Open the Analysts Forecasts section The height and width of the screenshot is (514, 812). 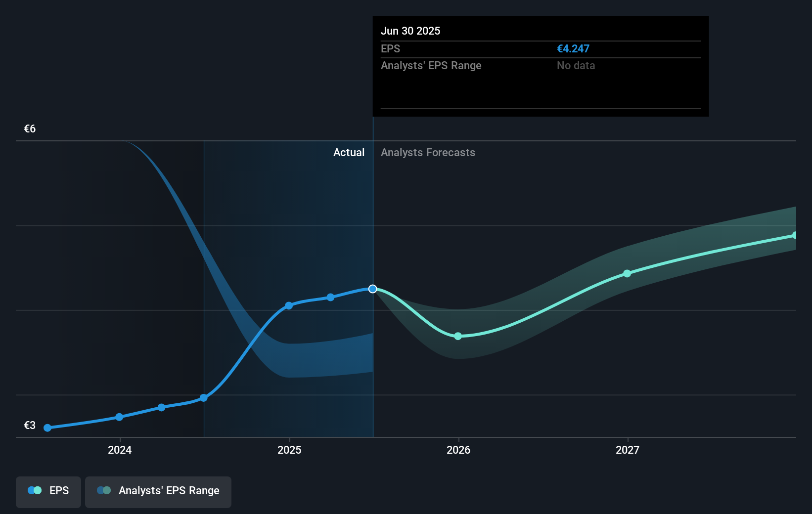[x=428, y=152]
